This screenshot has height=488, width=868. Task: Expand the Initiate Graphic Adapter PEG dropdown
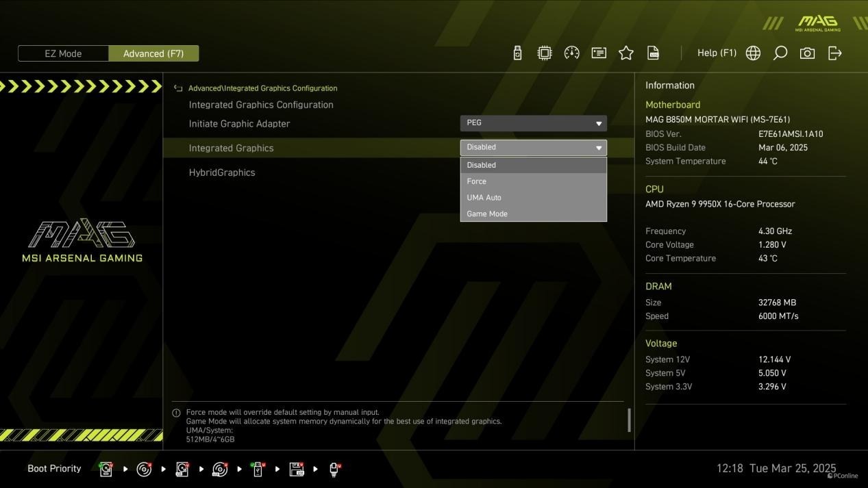coord(533,123)
